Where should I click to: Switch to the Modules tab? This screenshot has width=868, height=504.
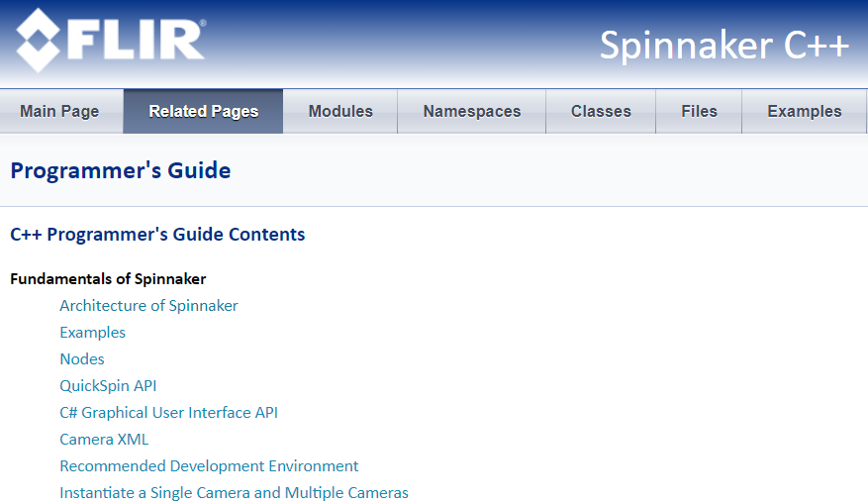click(340, 111)
